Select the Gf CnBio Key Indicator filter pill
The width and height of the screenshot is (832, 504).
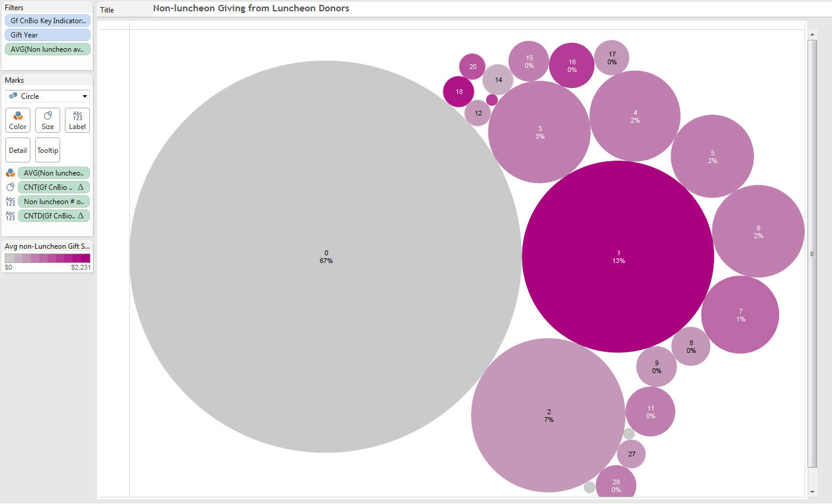[48, 21]
